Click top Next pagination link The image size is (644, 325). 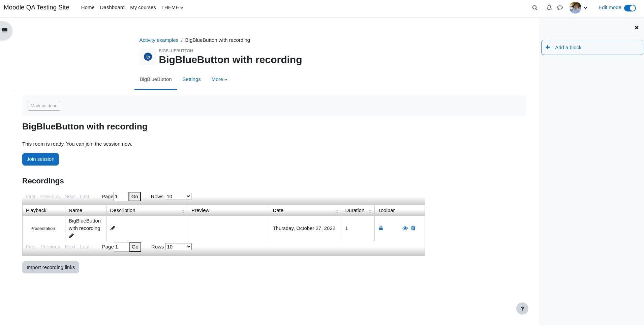[x=70, y=197]
